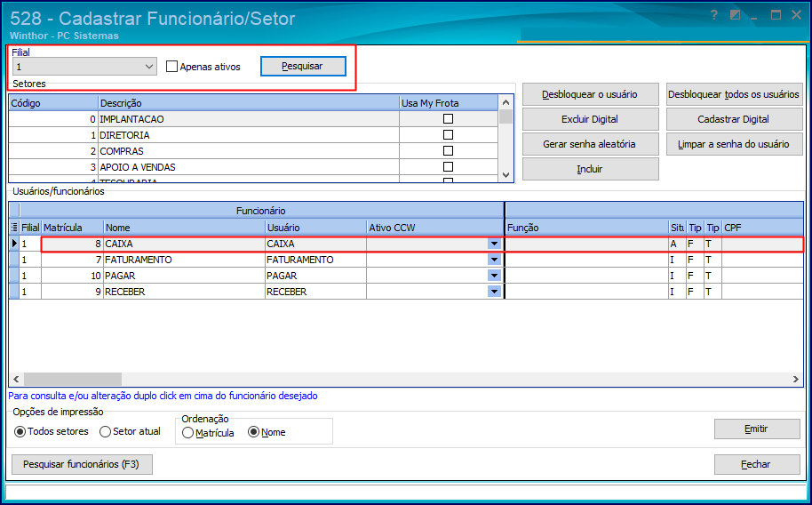
Task: Toggle Usa My Frota for IMPLANTACAO
Action: [x=448, y=119]
